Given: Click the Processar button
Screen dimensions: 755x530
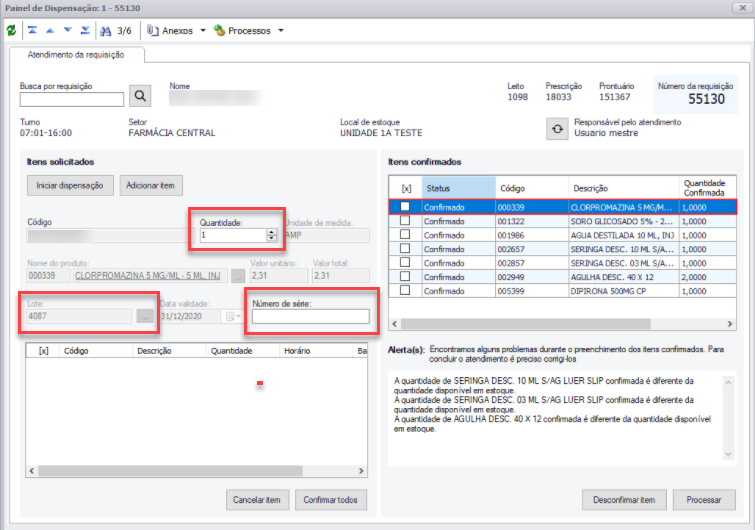Looking at the screenshot, I should (704, 500).
